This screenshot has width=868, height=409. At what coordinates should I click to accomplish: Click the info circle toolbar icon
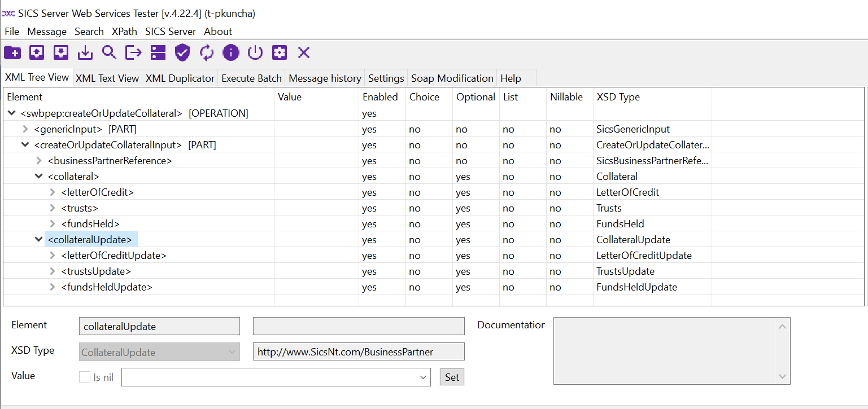pos(231,53)
